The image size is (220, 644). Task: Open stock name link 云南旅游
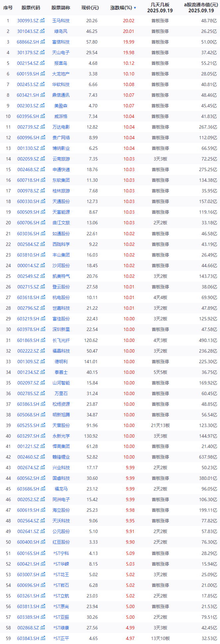click(x=61, y=159)
